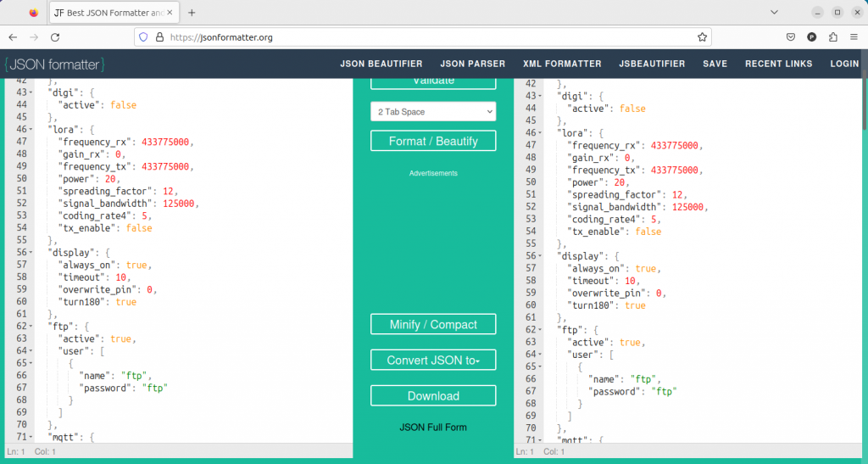Collapse "display" fold arrow in left editor
The width and height of the screenshot is (868, 464).
(31, 253)
